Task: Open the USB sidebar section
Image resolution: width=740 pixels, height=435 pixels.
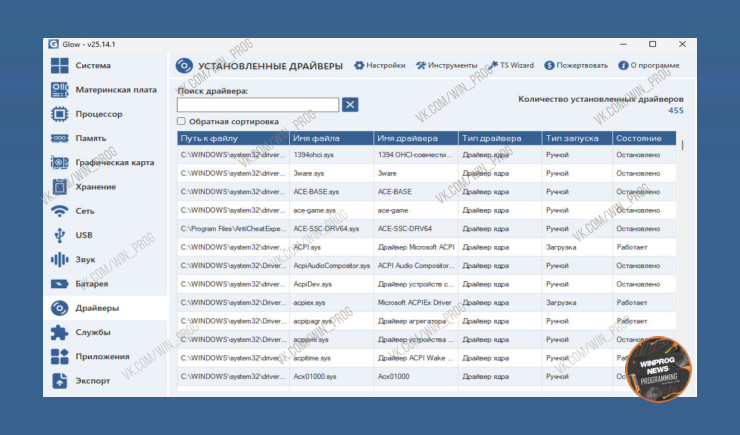Action: click(84, 235)
